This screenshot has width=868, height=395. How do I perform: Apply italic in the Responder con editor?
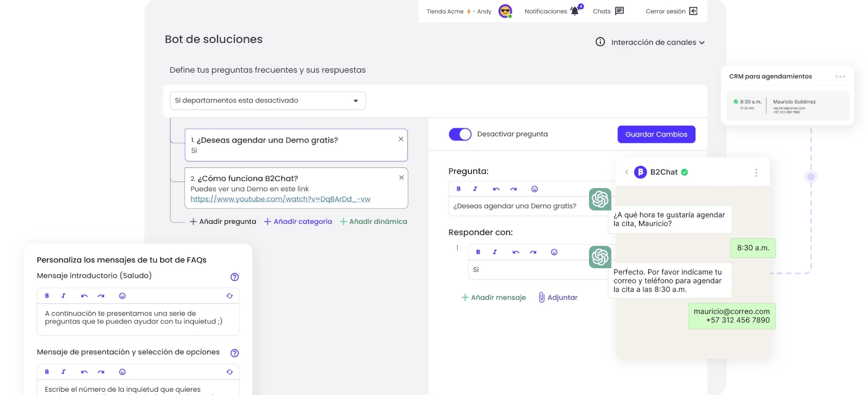[x=495, y=252]
